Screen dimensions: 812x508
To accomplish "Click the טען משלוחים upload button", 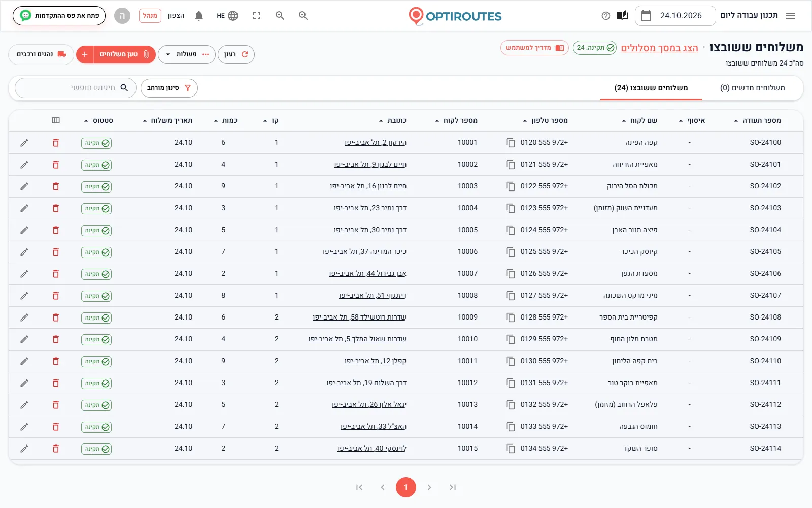I will coord(124,54).
